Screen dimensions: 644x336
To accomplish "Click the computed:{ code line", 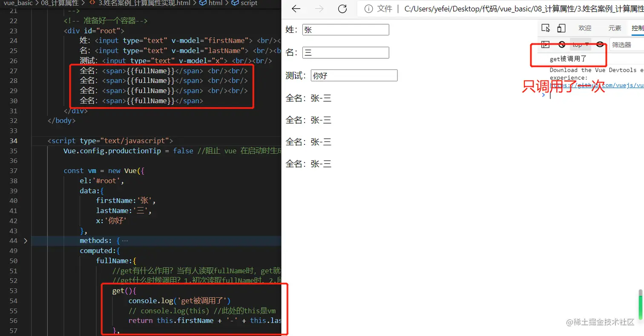I will coord(100,251).
